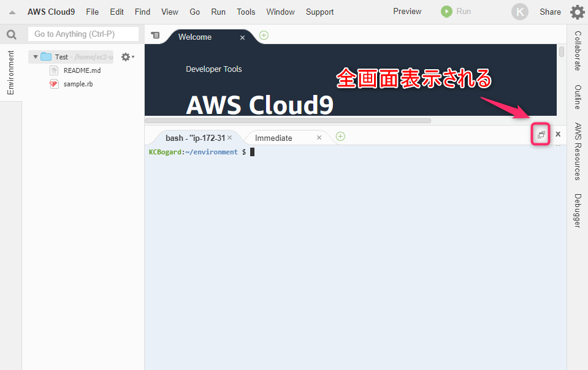This screenshot has height=370, width=588.
Task: Open the user avatar K icon
Action: pos(520,12)
